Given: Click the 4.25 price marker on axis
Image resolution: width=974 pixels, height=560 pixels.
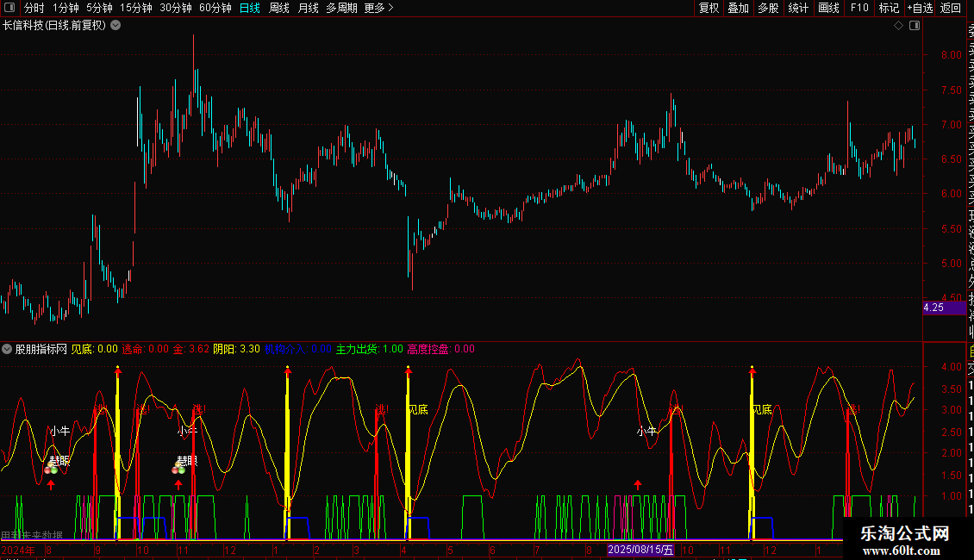Looking at the screenshot, I should [x=944, y=308].
